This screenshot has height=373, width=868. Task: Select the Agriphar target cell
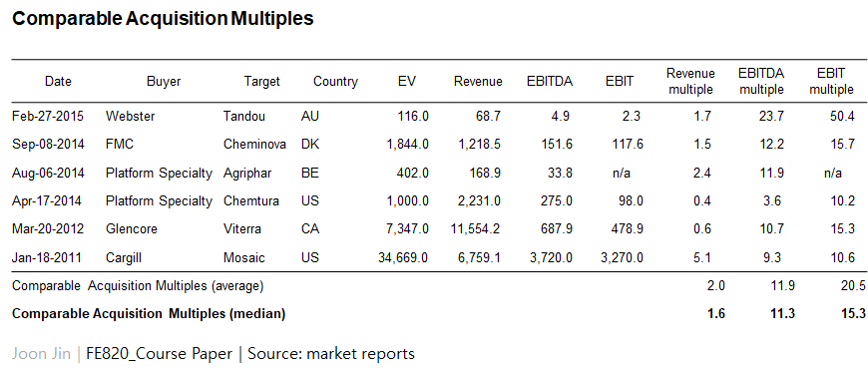pyautogui.click(x=247, y=174)
